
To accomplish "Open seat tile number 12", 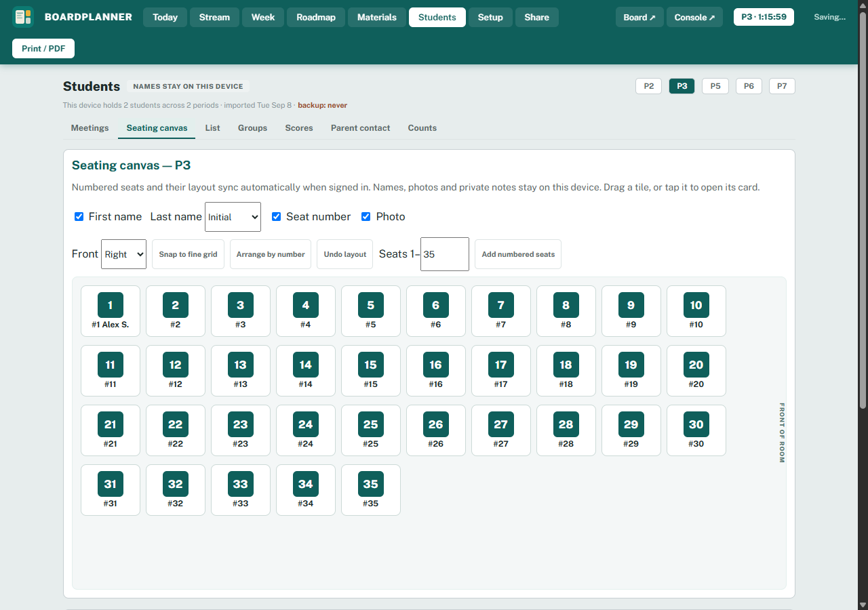I will pos(176,371).
